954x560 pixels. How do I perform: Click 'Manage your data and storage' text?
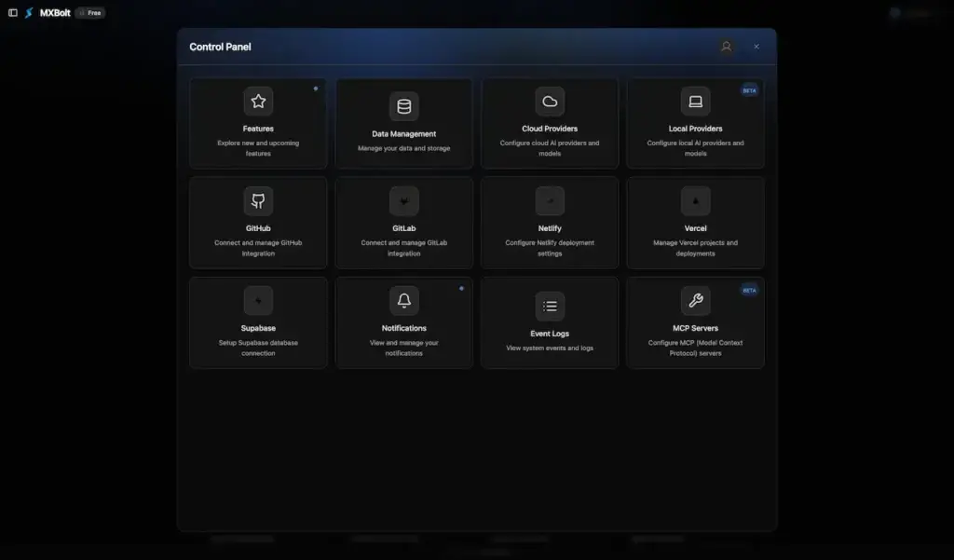[404, 148]
